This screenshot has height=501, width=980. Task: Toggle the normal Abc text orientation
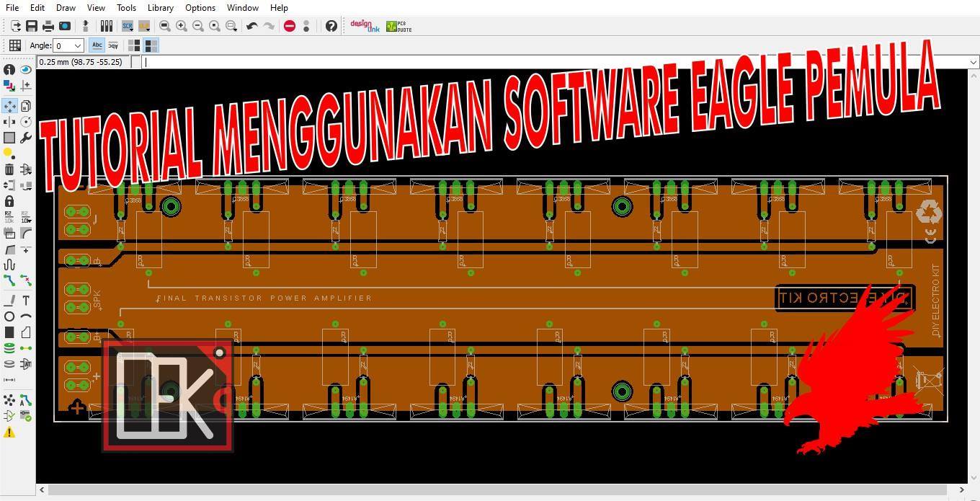[97, 45]
